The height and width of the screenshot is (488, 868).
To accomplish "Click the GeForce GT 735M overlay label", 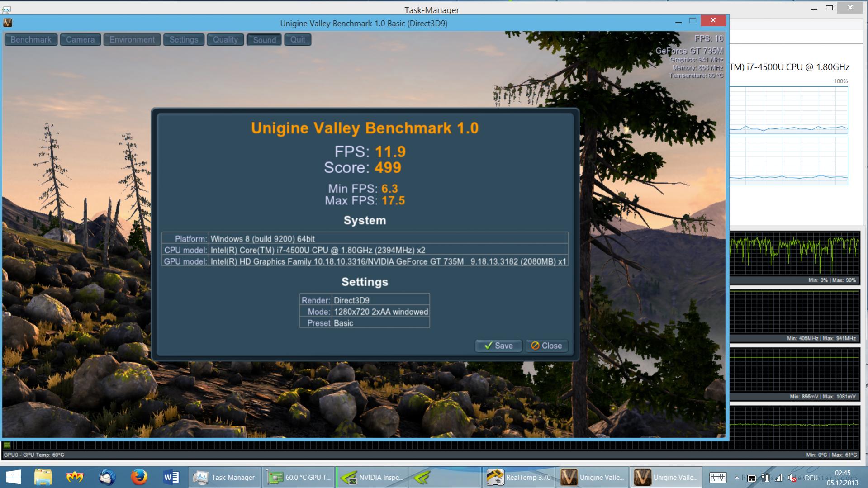I will pos(689,51).
